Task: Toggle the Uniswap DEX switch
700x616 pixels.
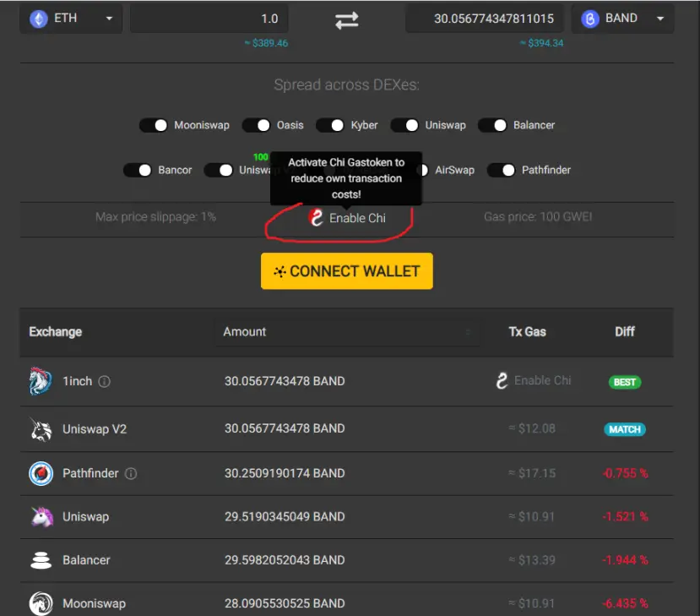Action: tap(404, 126)
